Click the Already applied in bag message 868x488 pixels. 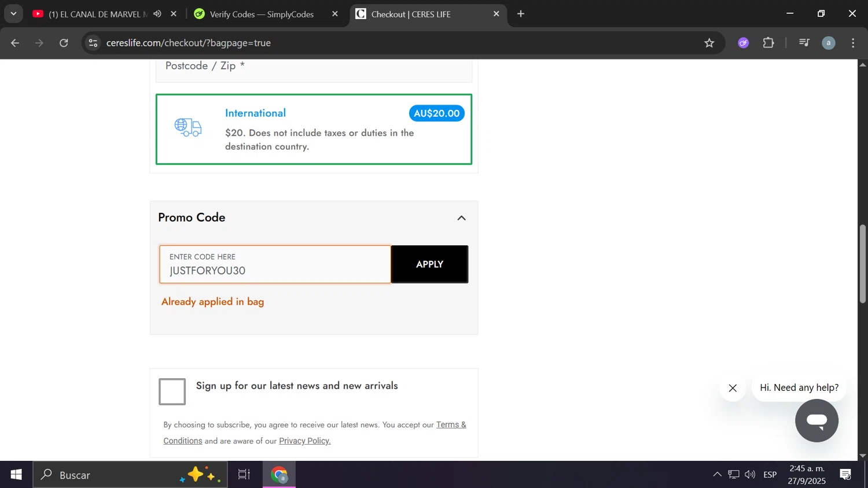point(212,302)
